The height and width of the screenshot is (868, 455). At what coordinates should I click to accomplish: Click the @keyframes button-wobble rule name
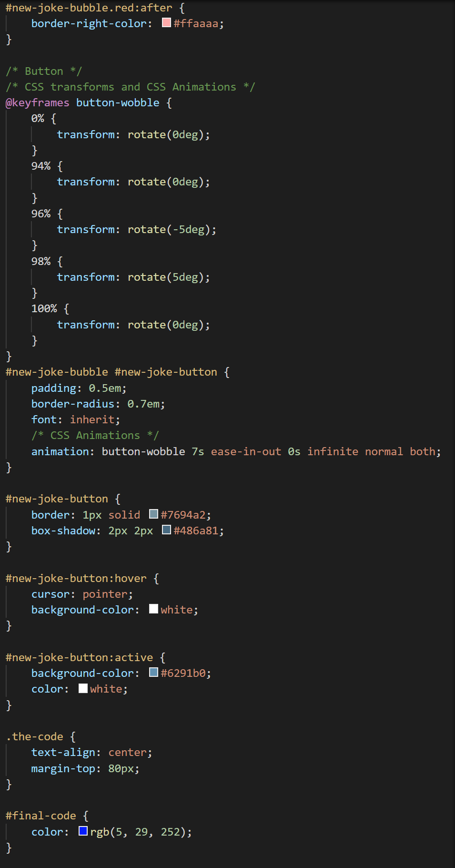coord(118,102)
